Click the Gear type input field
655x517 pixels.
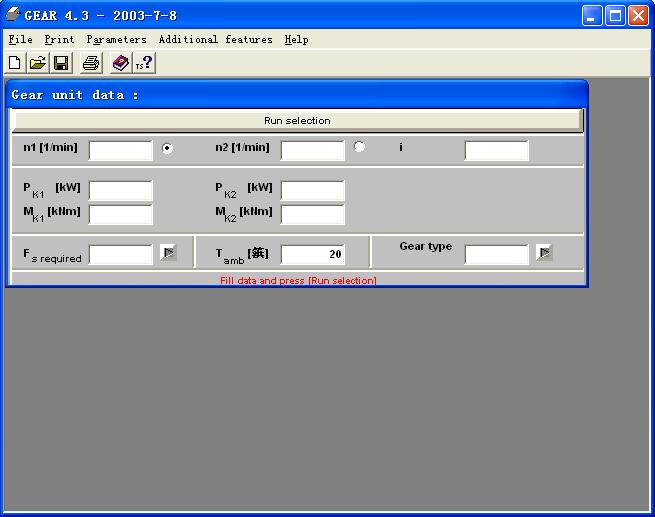tap(497, 254)
